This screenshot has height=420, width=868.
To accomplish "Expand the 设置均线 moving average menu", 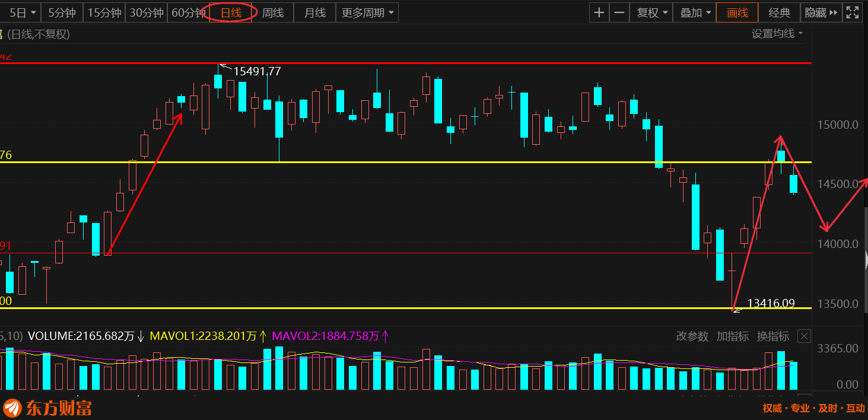I will (x=777, y=34).
